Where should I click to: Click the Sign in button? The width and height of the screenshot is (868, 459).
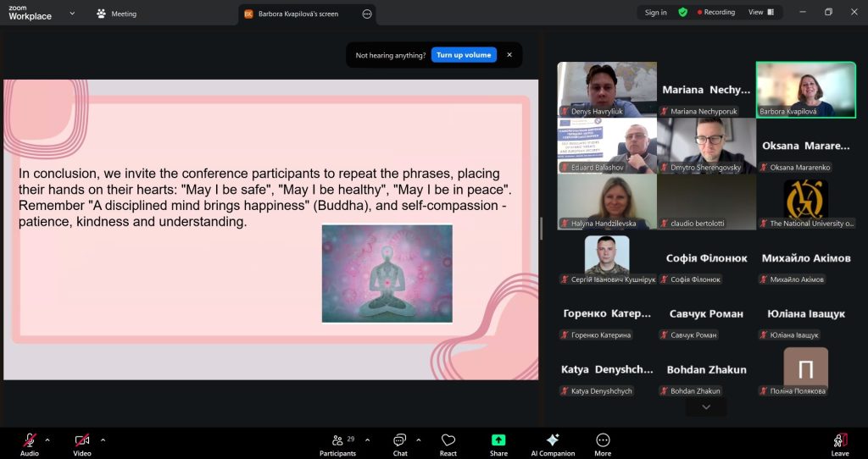[655, 13]
